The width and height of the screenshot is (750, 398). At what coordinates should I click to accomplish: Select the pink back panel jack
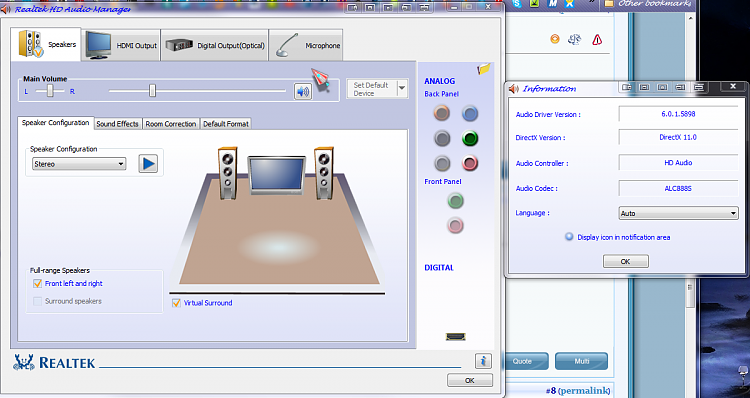[470, 163]
